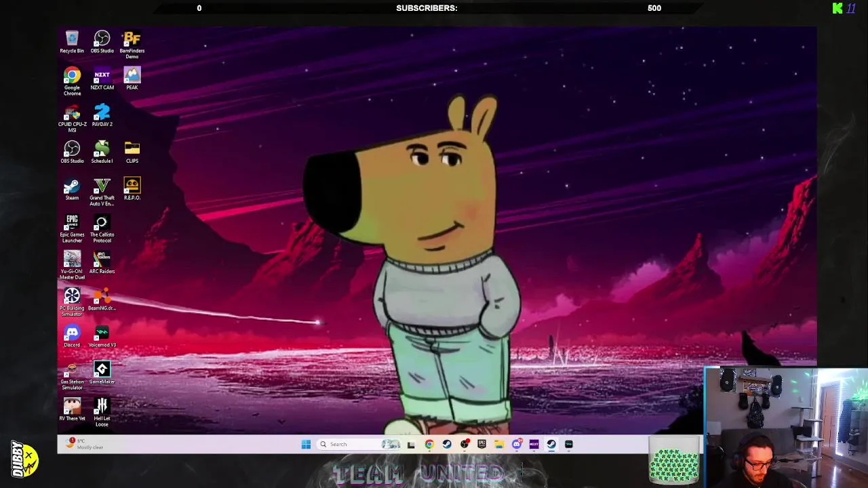Screen dimensions: 868x488
Task: Click the taskbar Search box
Action: 359,444
